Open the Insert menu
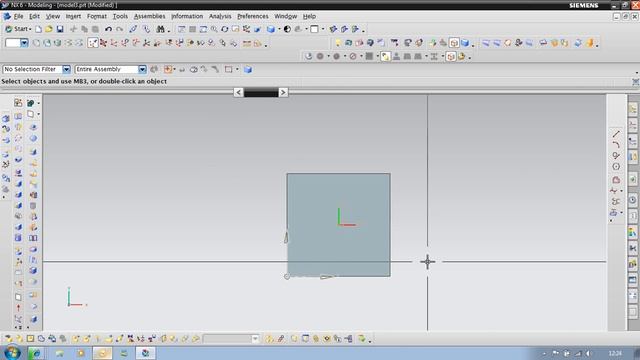This screenshot has height=360, width=640. tap(73, 16)
